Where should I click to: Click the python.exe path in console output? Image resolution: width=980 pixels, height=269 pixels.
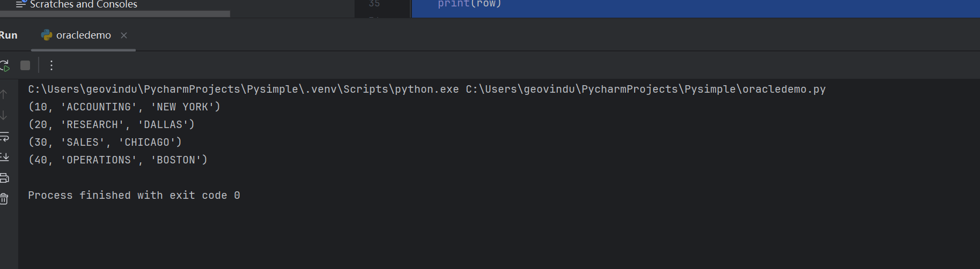244,89
